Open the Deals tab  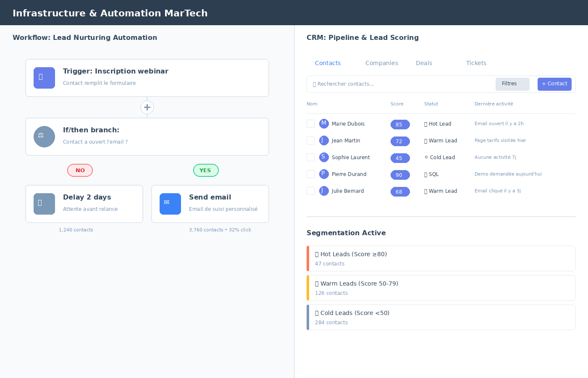[424, 63]
